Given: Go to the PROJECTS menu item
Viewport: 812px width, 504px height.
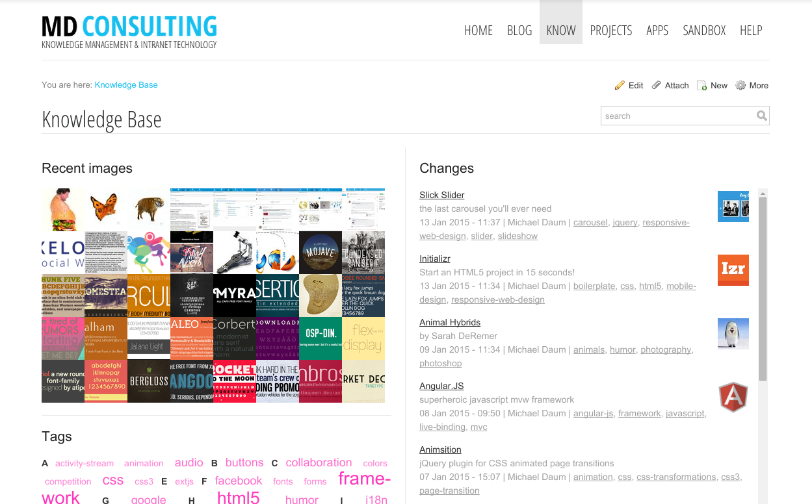Looking at the screenshot, I should [610, 31].
